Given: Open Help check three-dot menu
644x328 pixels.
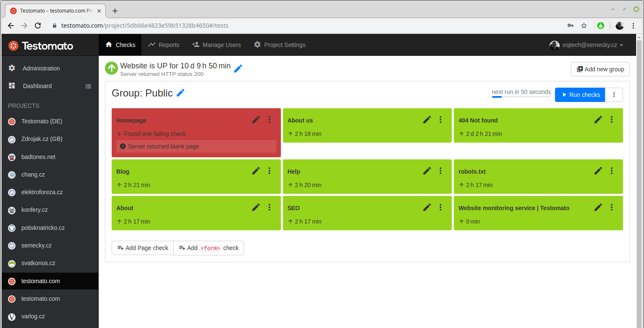Looking at the screenshot, I should click(440, 171).
